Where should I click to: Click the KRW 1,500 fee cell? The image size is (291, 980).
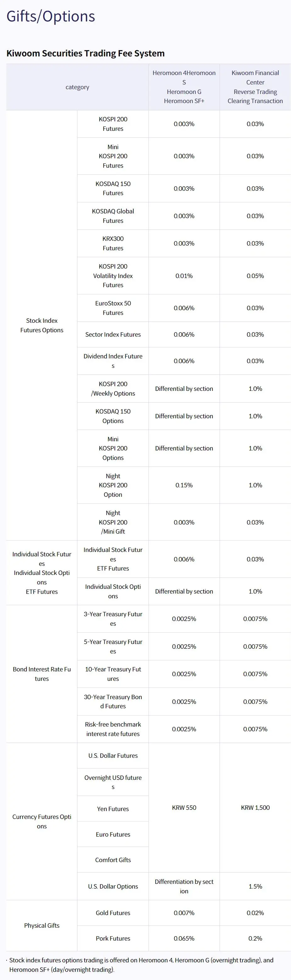[x=255, y=807]
